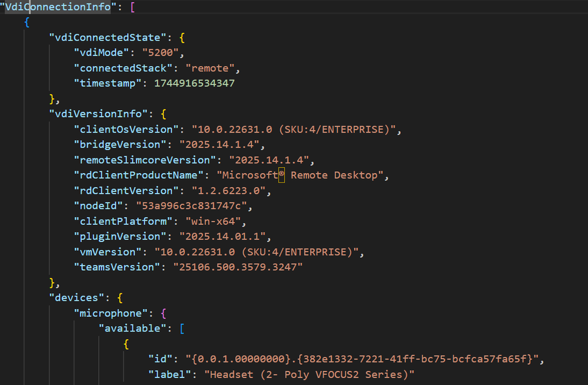Click the "vdiMode" key
This screenshot has height=385, width=588.
click(101, 52)
